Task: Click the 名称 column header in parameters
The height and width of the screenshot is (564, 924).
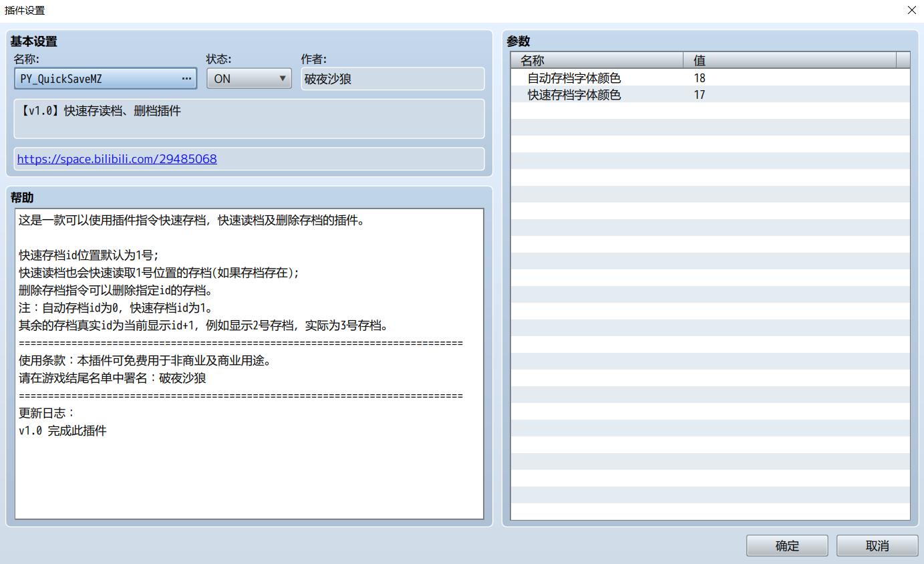Action: tap(597, 61)
